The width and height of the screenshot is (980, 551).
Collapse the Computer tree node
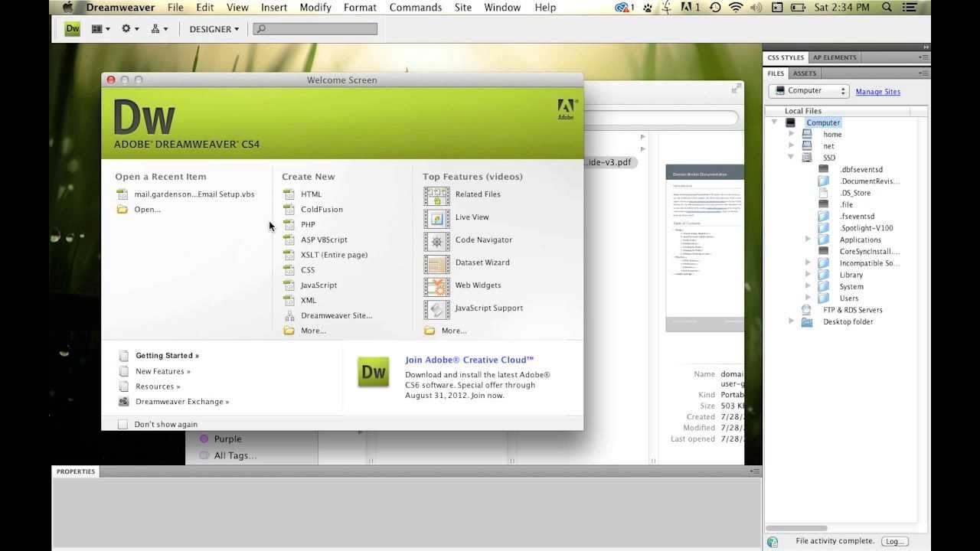(774, 122)
